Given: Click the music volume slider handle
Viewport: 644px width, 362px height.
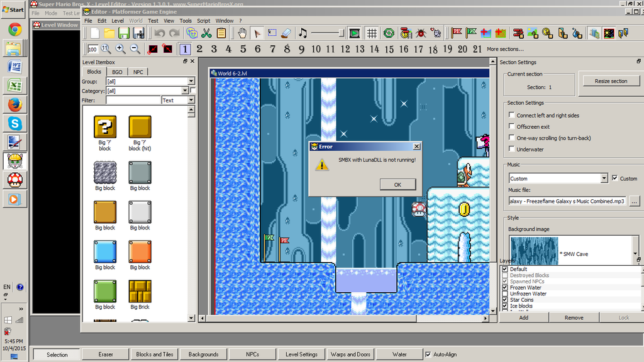Looking at the screenshot, I should [341, 33].
